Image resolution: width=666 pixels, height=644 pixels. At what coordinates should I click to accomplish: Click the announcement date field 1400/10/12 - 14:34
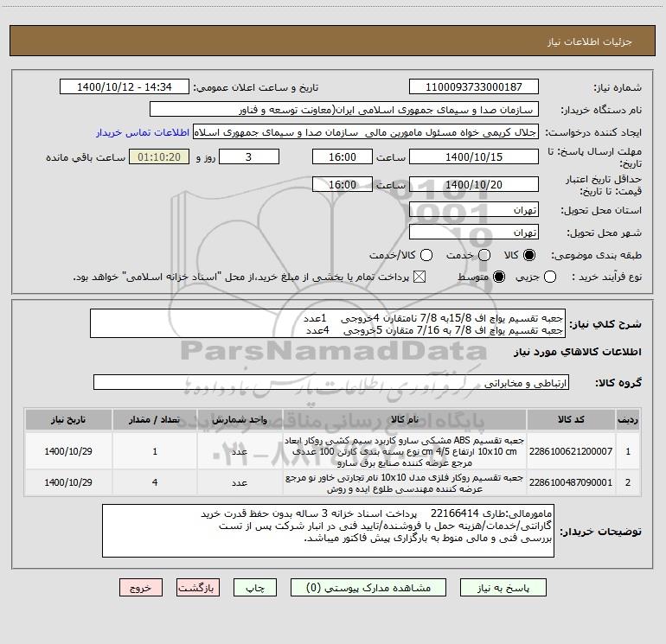pyautogui.click(x=125, y=87)
